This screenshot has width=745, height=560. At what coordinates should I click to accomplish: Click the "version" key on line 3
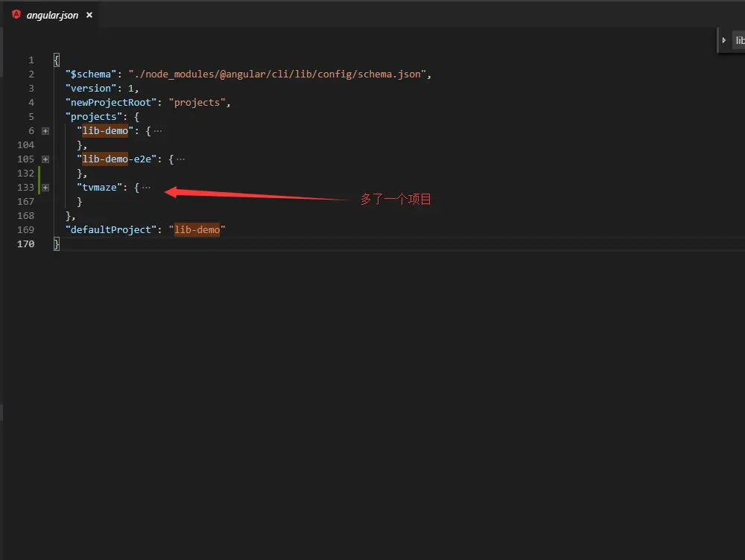tap(91, 89)
